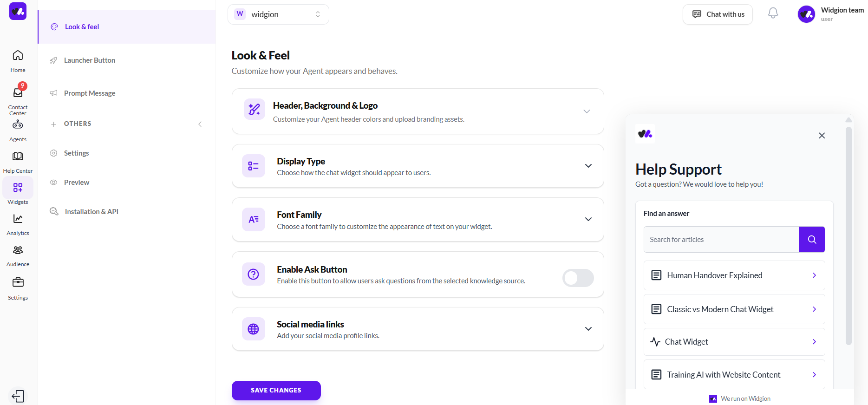This screenshot has width=868, height=405.
Task: Open Contact Center inbox icon
Action: coord(18,93)
